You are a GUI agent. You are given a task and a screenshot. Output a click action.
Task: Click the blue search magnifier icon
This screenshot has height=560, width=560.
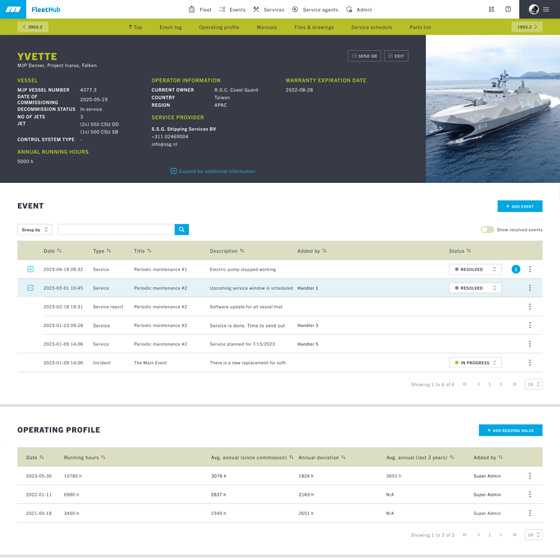pyautogui.click(x=181, y=229)
